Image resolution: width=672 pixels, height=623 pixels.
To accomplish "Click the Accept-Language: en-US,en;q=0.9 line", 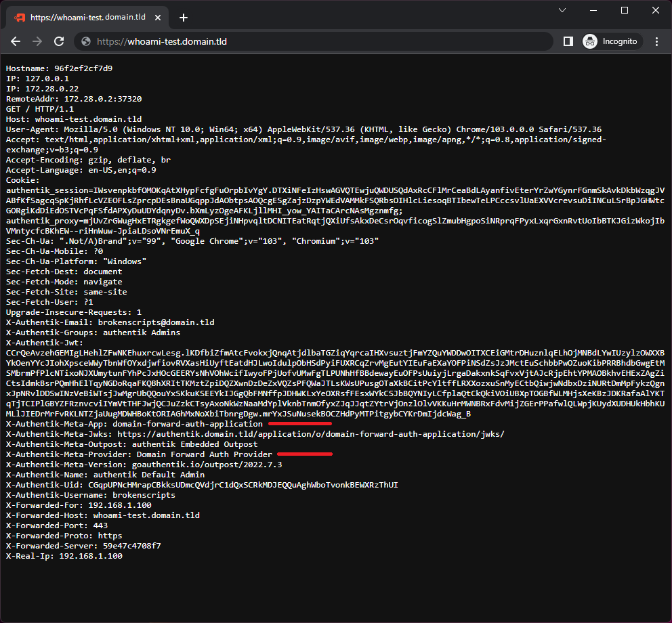I will click(x=81, y=170).
